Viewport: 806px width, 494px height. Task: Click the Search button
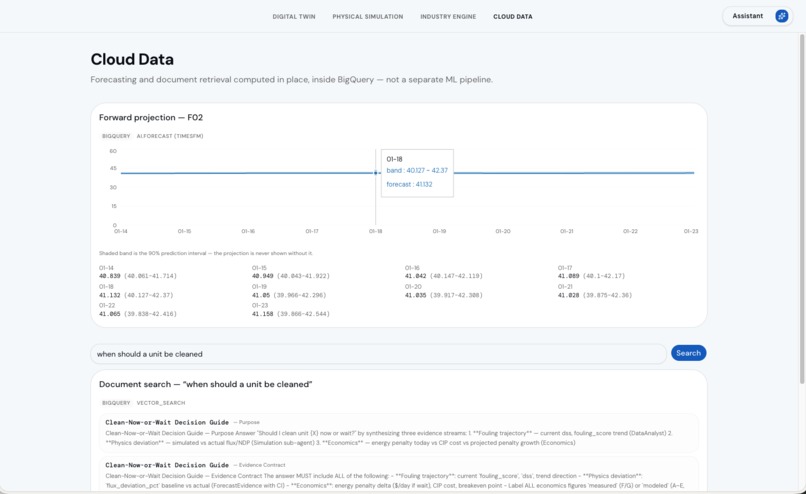click(x=688, y=353)
